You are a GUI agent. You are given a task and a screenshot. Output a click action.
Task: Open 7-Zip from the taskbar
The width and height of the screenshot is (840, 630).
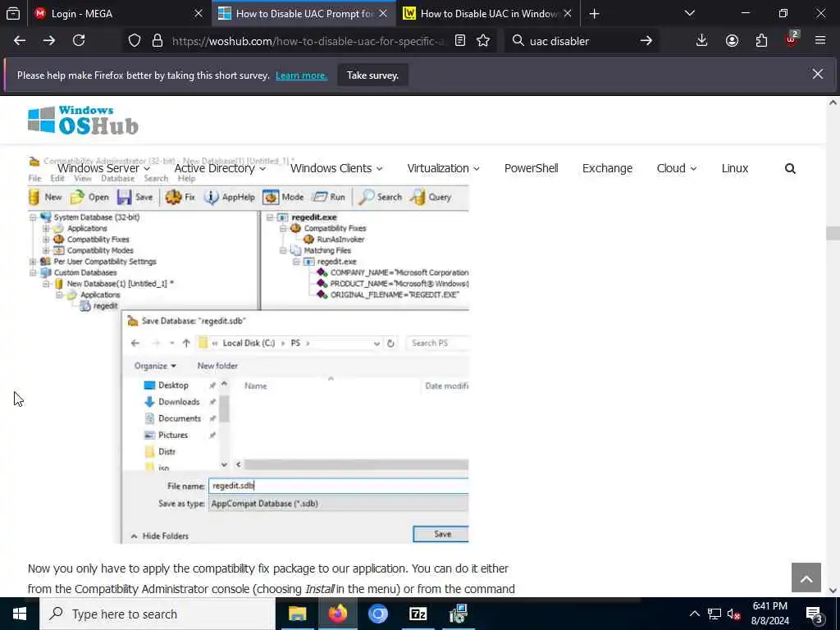[418, 614]
